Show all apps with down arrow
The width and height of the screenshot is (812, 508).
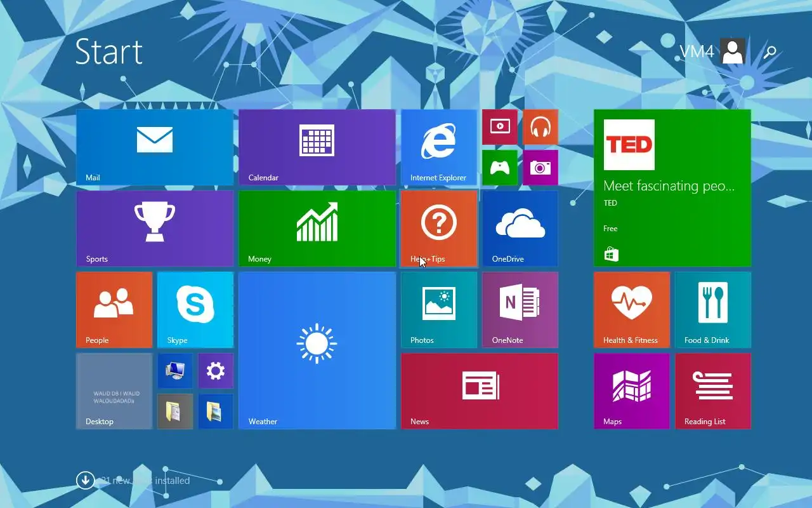pyautogui.click(x=86, y=480)
